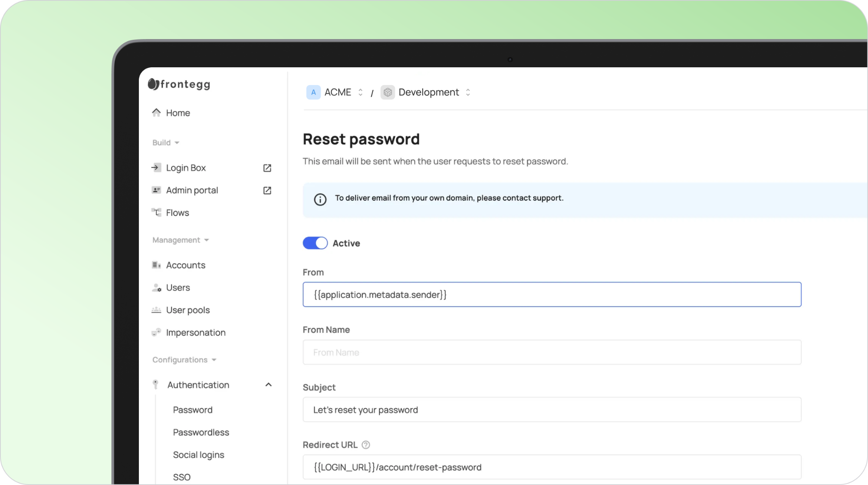
Task: Click the Home house icon
Action: pos(156,113)
